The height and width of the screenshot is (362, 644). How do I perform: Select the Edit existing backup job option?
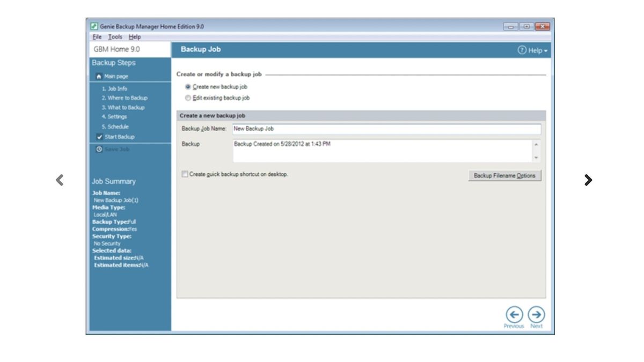point(188,98)
